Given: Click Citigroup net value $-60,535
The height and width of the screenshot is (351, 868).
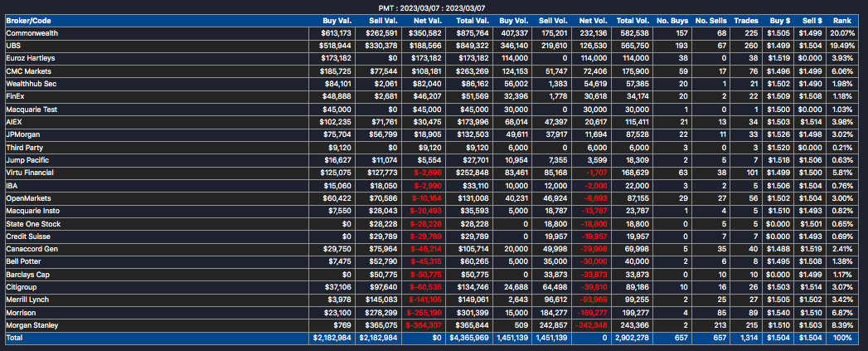Looking at the screenshot, I should point(426,287).
